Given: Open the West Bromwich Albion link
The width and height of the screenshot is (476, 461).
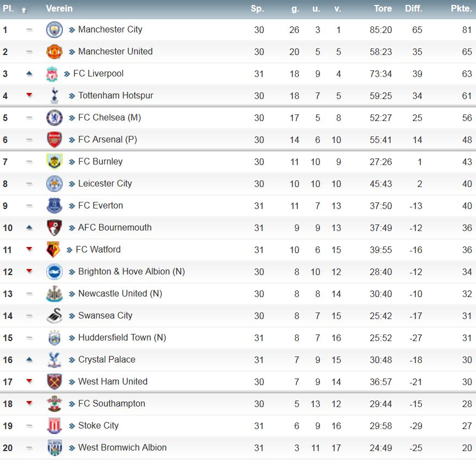Looking at the screenshot, I should pos(122,448).
